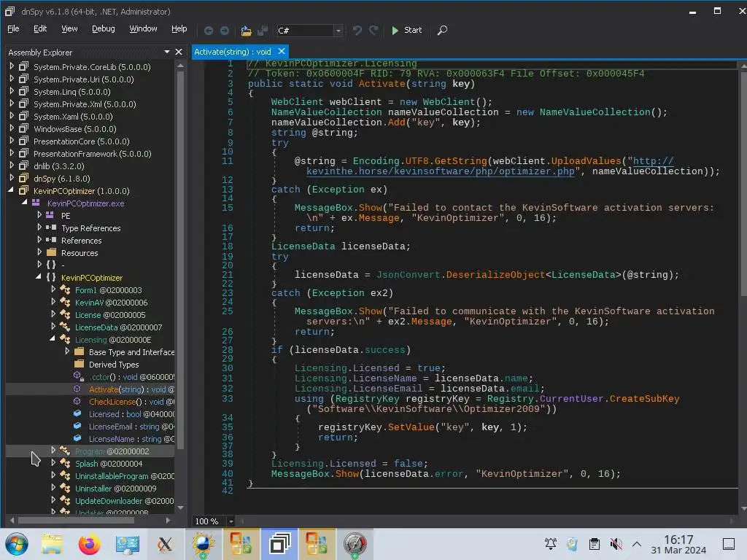Open the View menu
747x560 pixels.
pyautogui.click(x=69, y=28)
